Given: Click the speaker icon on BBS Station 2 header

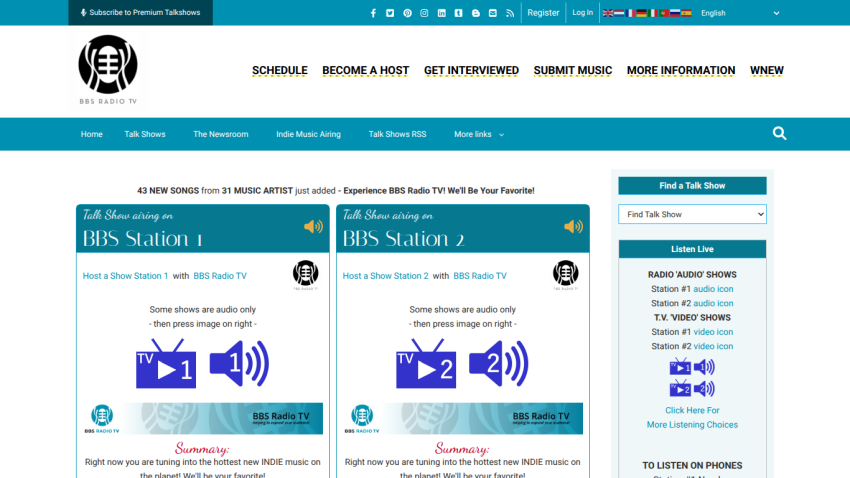Looking at the screenshot, I should pos(574,227).
